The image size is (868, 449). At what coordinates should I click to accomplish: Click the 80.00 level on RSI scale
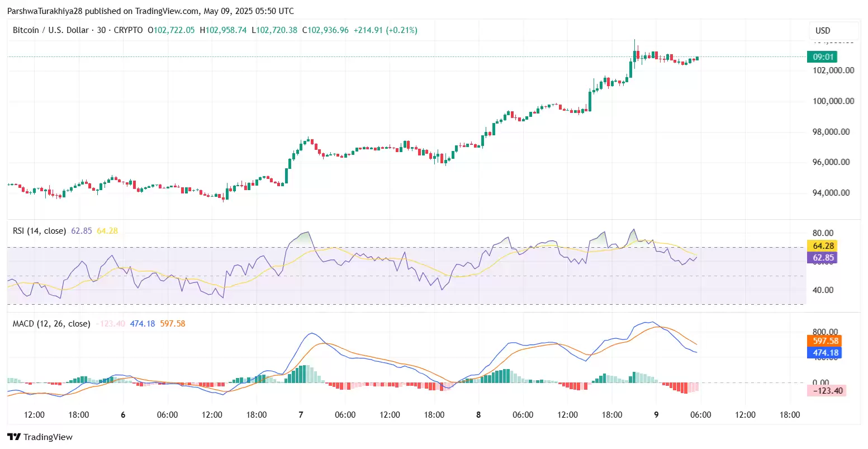click(823, 233)
